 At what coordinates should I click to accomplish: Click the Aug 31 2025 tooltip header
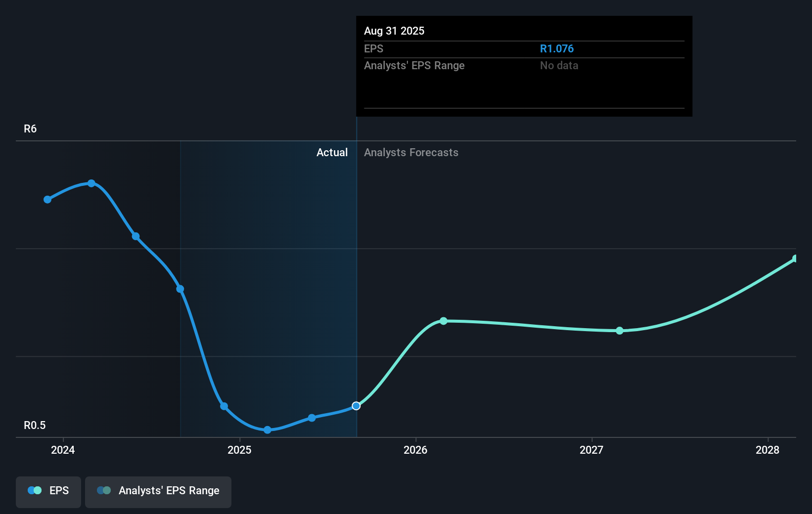[394, 31]
